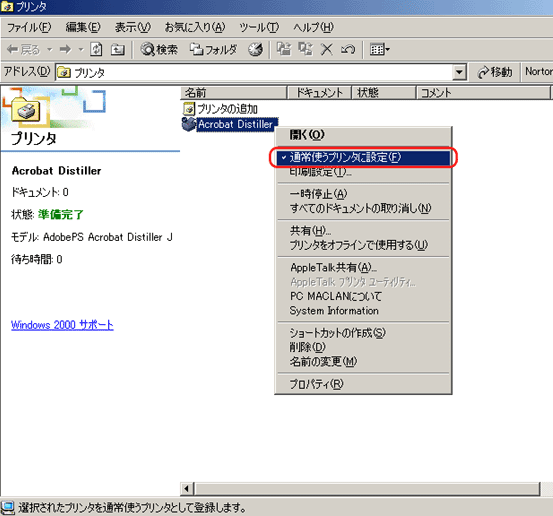The image size is (553, 516).
Task: Click the 移動 (Go) button
Action: tap(494, 72)
